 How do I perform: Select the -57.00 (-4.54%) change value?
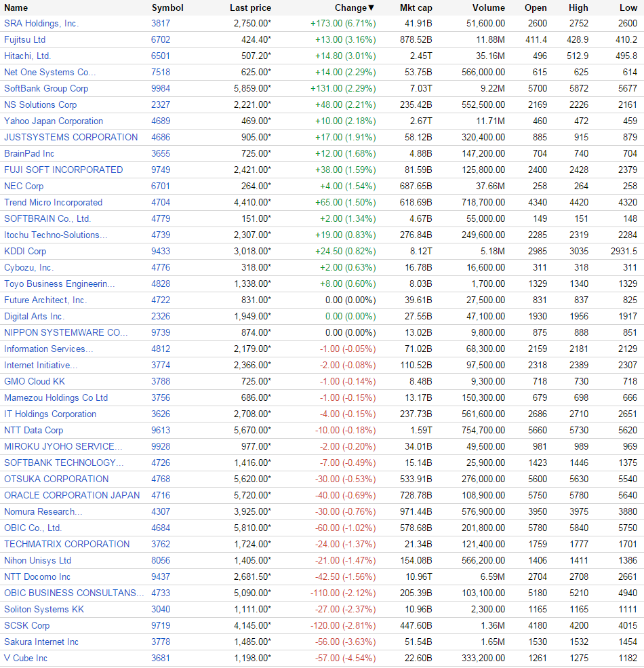coord(346,659)
